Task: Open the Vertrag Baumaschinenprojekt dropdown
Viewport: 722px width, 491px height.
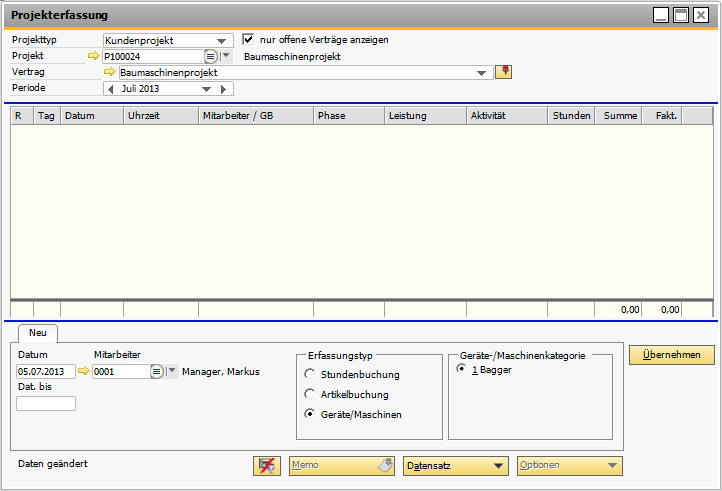Action: tap(481, 73)
